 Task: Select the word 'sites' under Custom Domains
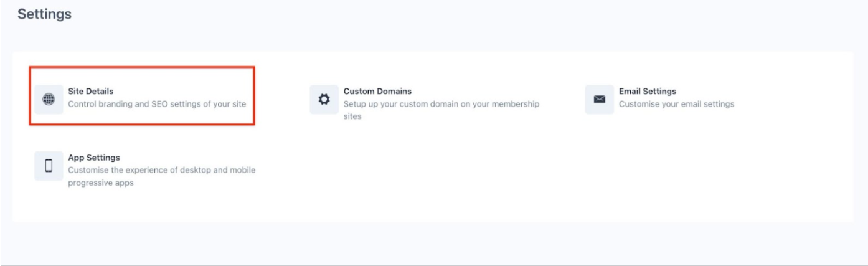pyautogui.click(x=352, y=116)
